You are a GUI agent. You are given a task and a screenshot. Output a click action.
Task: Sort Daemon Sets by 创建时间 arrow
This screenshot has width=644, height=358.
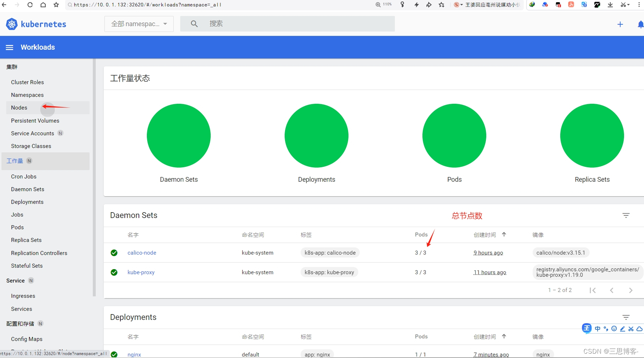504,235
